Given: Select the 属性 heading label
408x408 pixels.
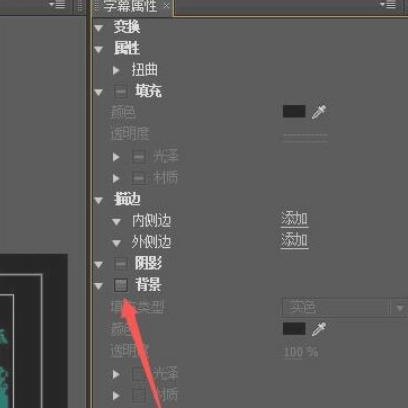Looking at the screenshot, I should tap(127, 49).
